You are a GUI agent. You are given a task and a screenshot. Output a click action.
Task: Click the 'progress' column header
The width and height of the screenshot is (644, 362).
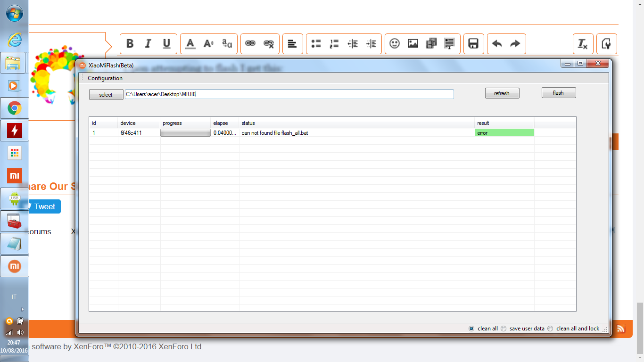[x=186, y=123]
